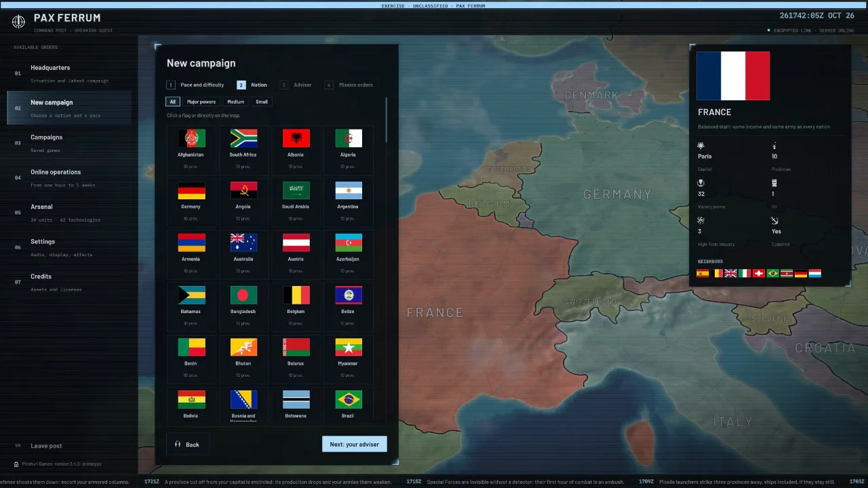Pick the Brazil flag
The image size is (868, 488).
(348, 399)
